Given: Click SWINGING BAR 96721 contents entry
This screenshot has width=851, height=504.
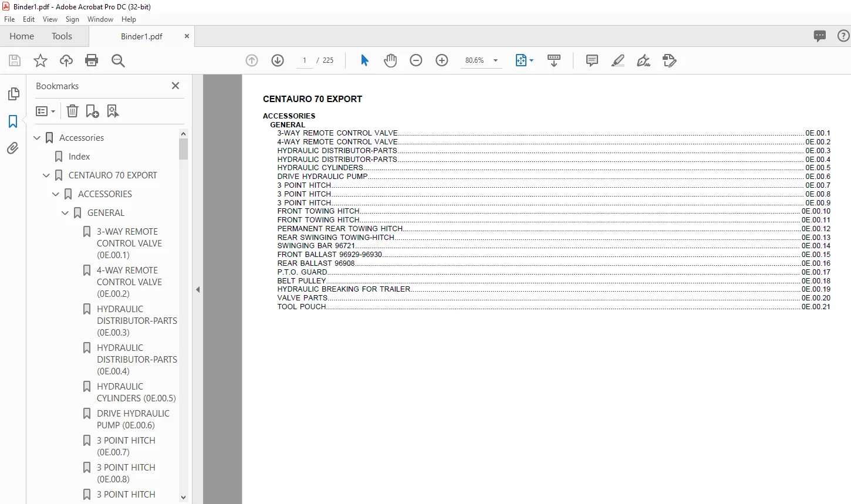Looking at the screenshot, I should (553, 246).
